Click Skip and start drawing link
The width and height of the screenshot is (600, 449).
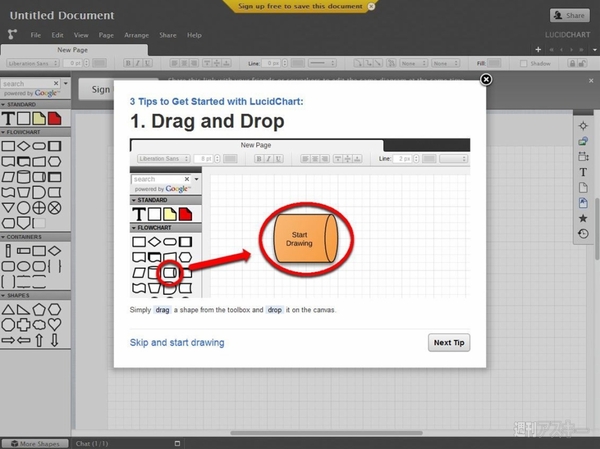click(x=177, y=342)
